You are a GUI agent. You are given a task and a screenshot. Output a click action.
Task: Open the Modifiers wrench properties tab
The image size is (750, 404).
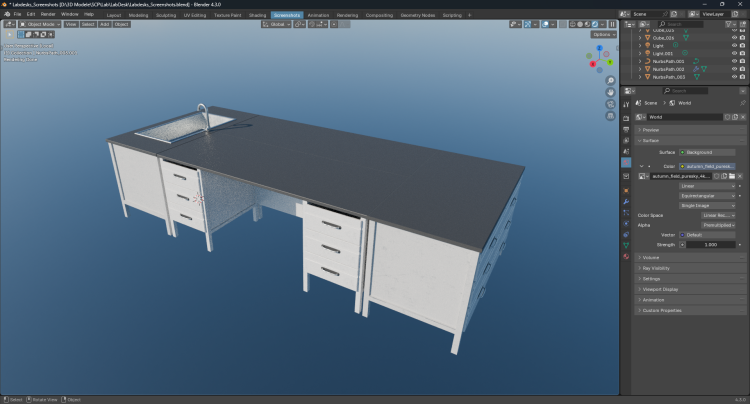(x=626, y=203)
